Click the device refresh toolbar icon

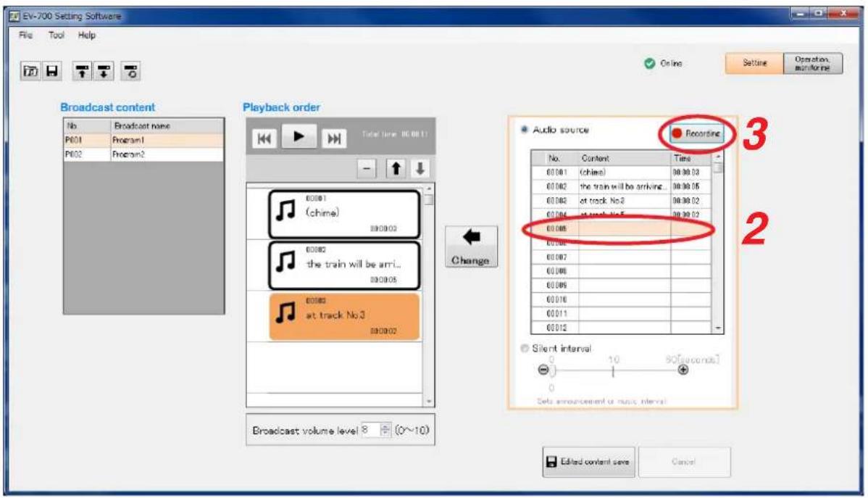coord(130,71)
